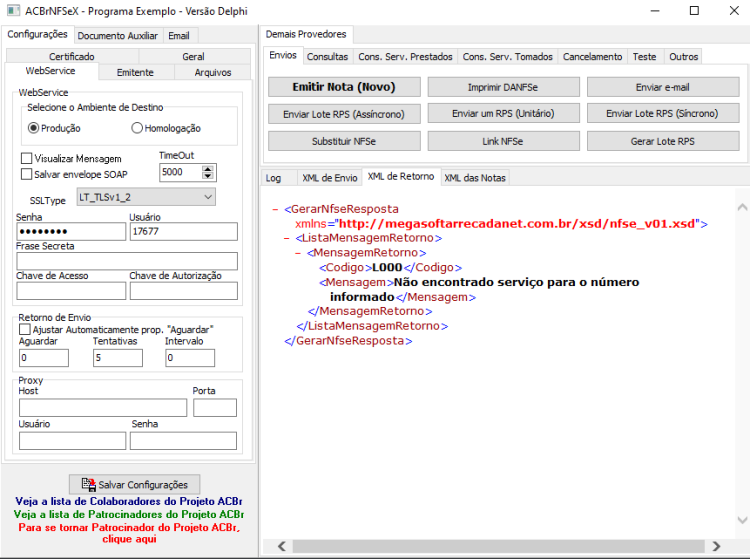Click the TimeOut value field
This screenshot has width=750, height=559.
(x=181, y=172)
